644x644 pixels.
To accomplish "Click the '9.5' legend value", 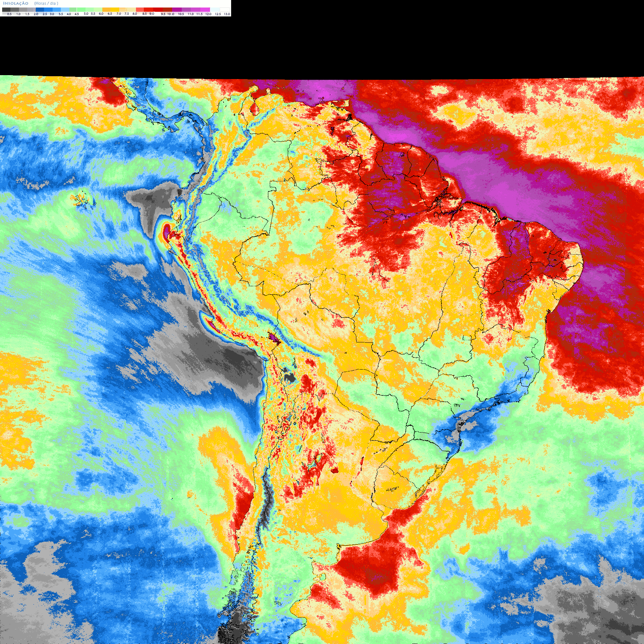I will pos(163,14).
